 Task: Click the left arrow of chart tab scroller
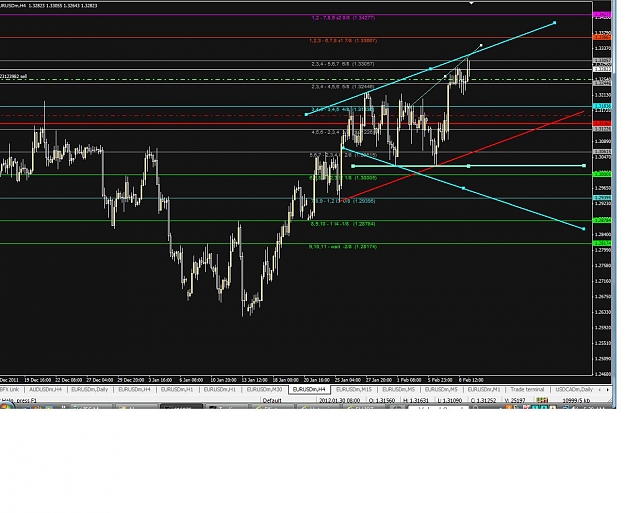click(x=601, y=389)
